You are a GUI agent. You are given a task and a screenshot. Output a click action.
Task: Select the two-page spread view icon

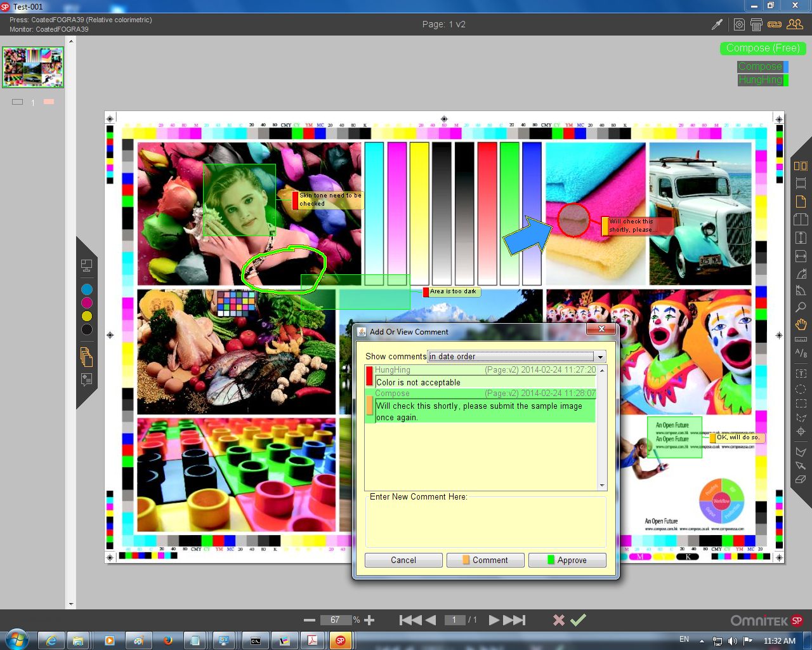tap(801, 166)
